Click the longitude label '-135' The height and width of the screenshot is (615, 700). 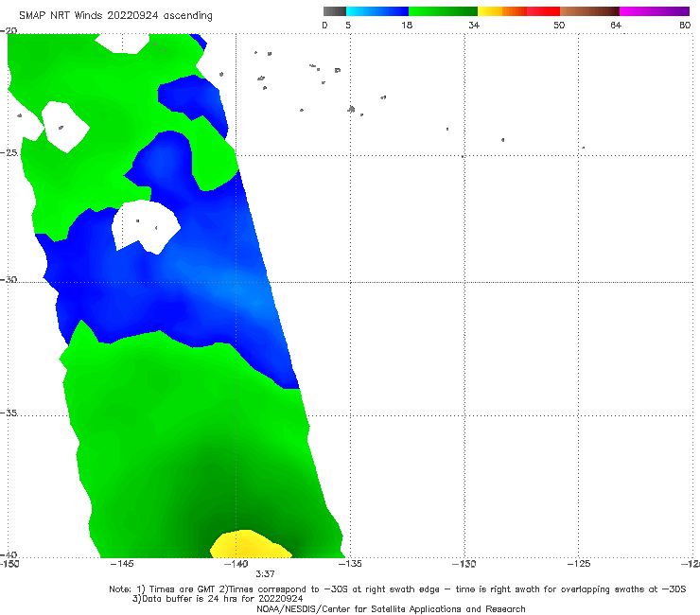[x=350, y=564]
